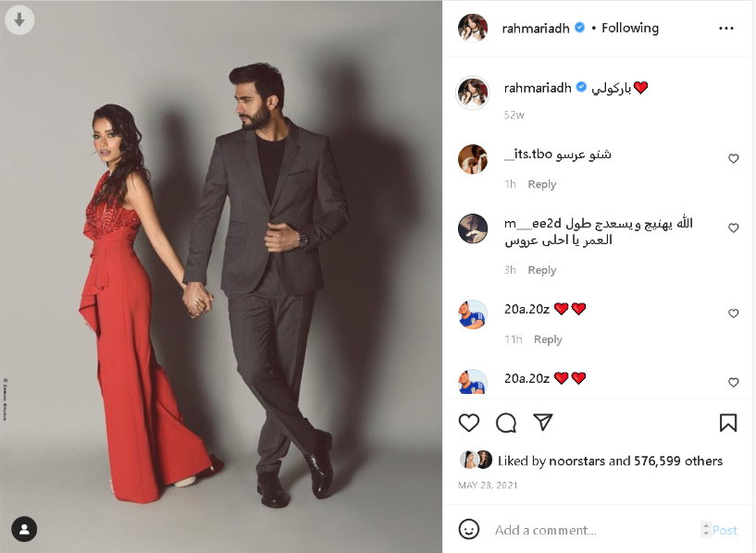Click the download arrow icon on photo
The height and width of the screenshot is (553, 756).
coord(19,19)
